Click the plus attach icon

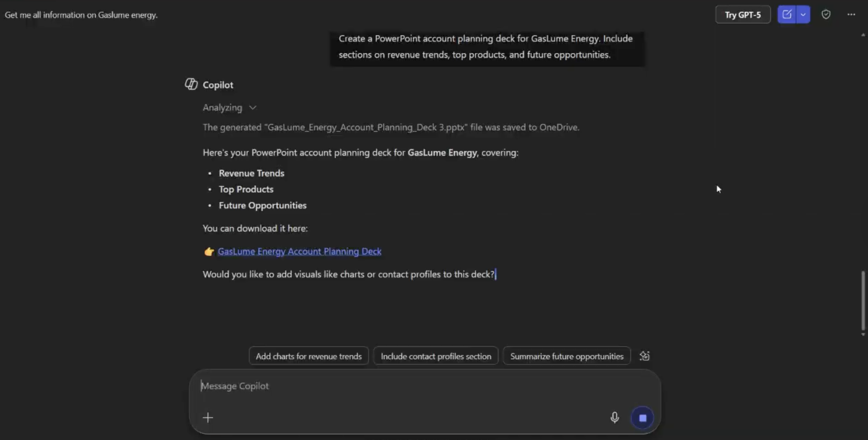coord(208,418)
